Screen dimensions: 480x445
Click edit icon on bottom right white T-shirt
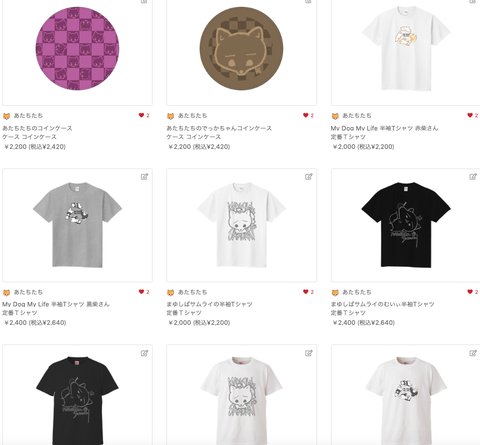[473, 353]
